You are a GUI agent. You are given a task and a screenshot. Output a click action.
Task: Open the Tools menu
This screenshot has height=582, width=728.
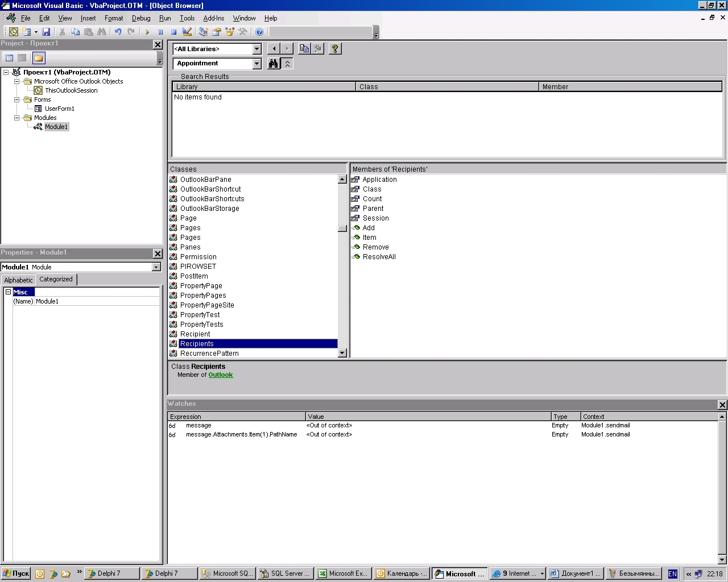click(187, 18)
